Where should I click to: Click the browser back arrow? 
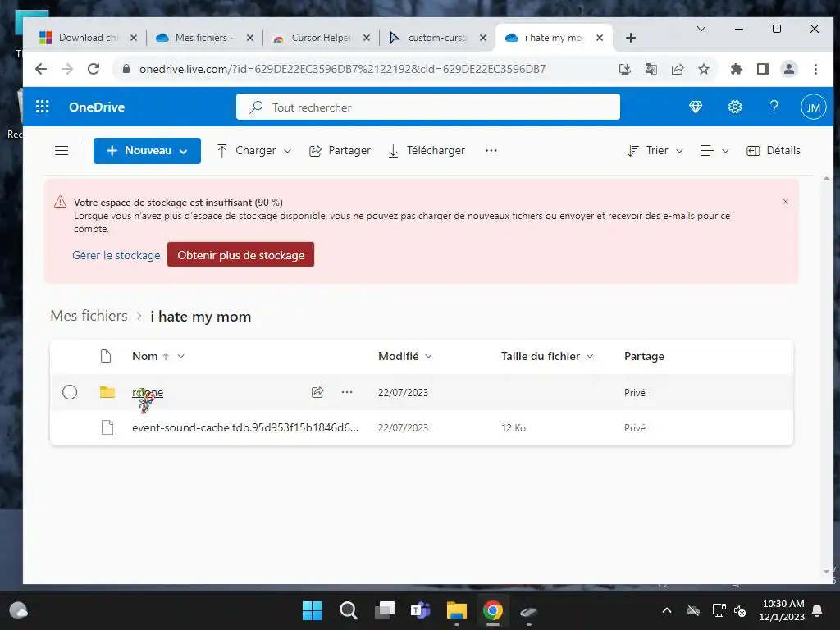pos(41,69)
